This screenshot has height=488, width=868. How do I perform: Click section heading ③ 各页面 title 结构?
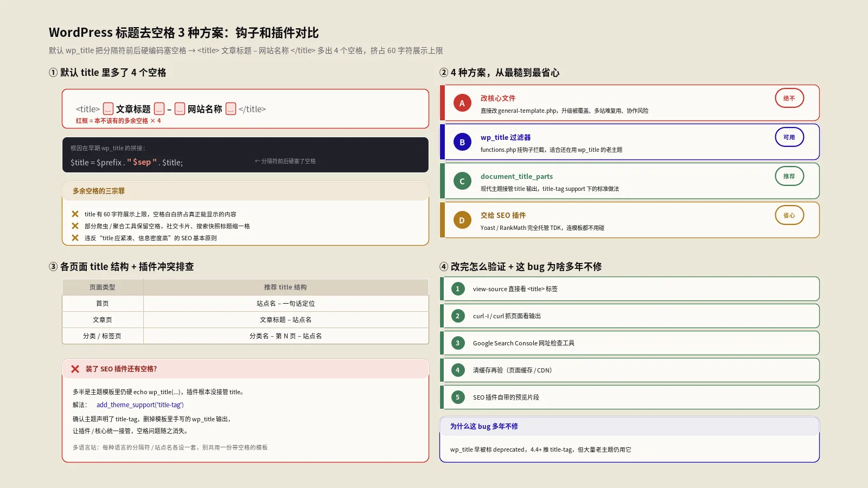[x=122, y=267]
